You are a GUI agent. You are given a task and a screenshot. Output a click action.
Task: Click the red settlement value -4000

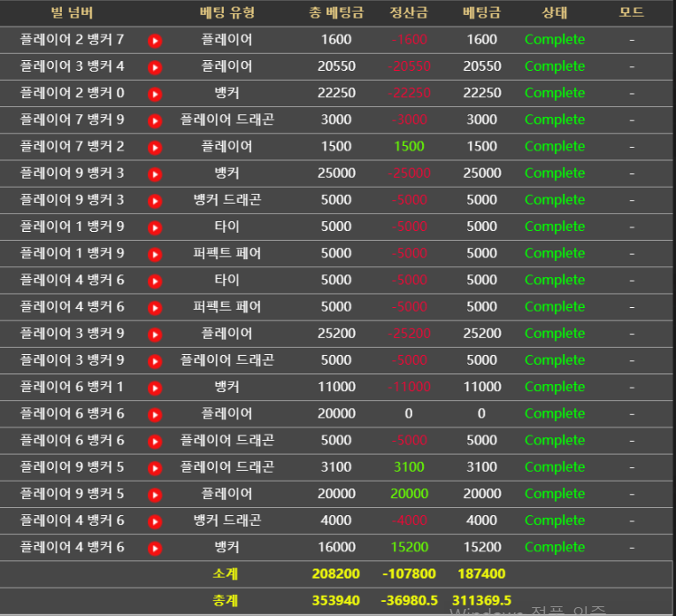tap(409, 520)
